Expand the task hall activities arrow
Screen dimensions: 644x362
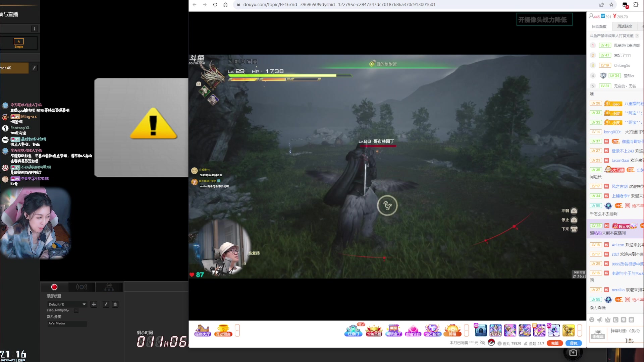(x=237, y=330)
